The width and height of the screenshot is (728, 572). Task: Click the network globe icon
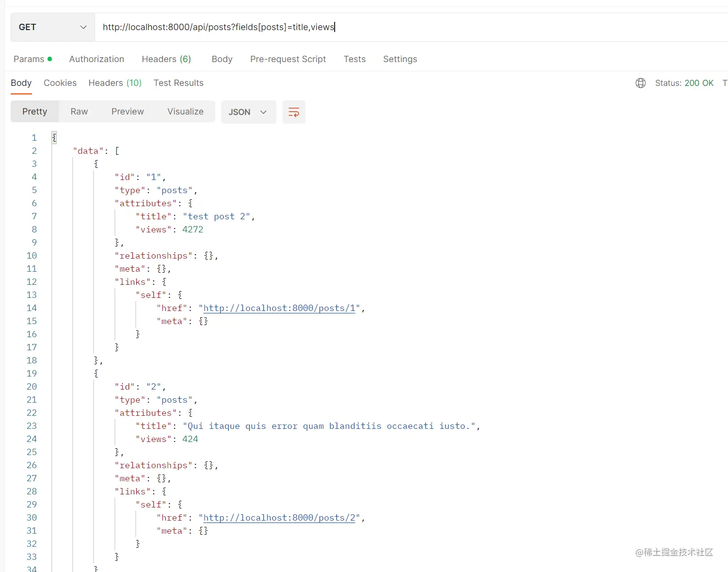tap(641, 83)
